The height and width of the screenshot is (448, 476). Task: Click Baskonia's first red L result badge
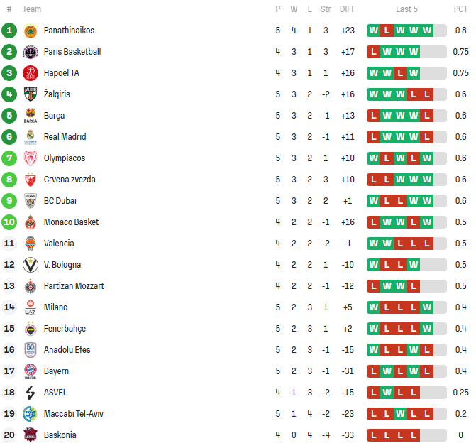(374, 435)
